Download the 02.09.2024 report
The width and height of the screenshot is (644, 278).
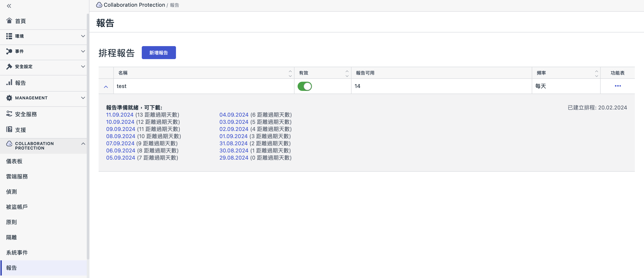pos(234,129)
